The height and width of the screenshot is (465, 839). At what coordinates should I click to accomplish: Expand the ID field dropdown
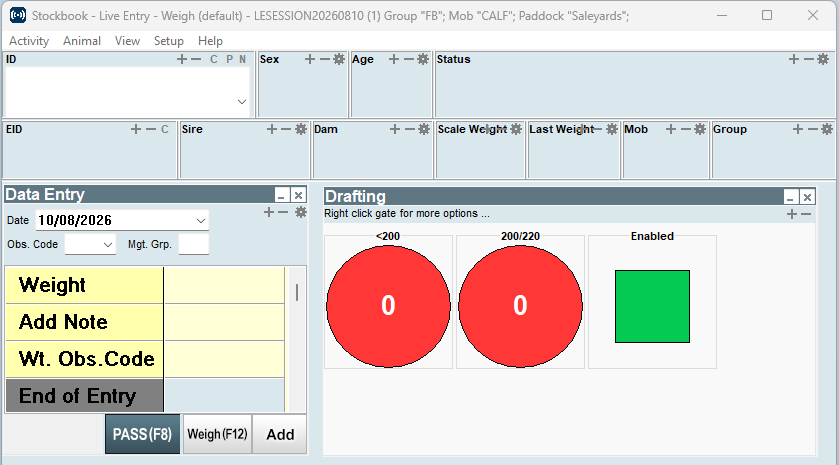point(242,102)
